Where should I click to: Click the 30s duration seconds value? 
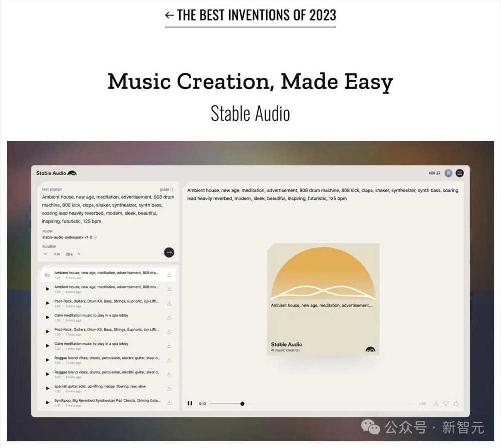point(69,254)
